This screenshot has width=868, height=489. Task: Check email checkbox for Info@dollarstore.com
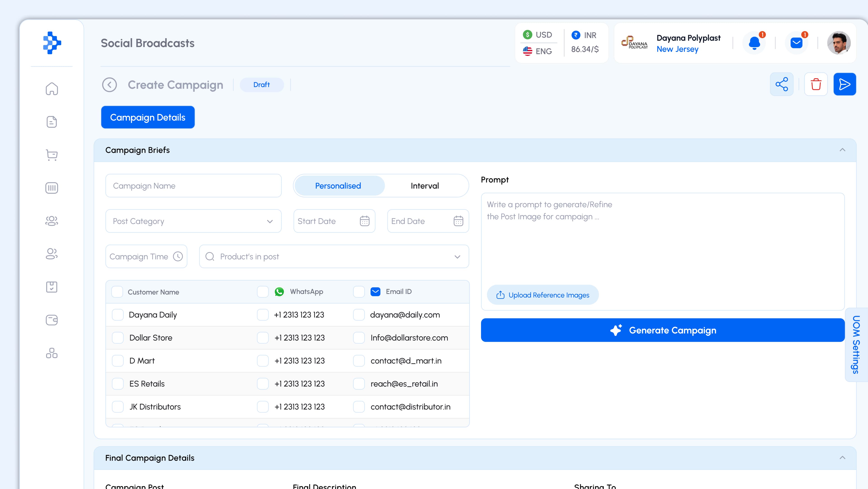(x=359, y=338)
